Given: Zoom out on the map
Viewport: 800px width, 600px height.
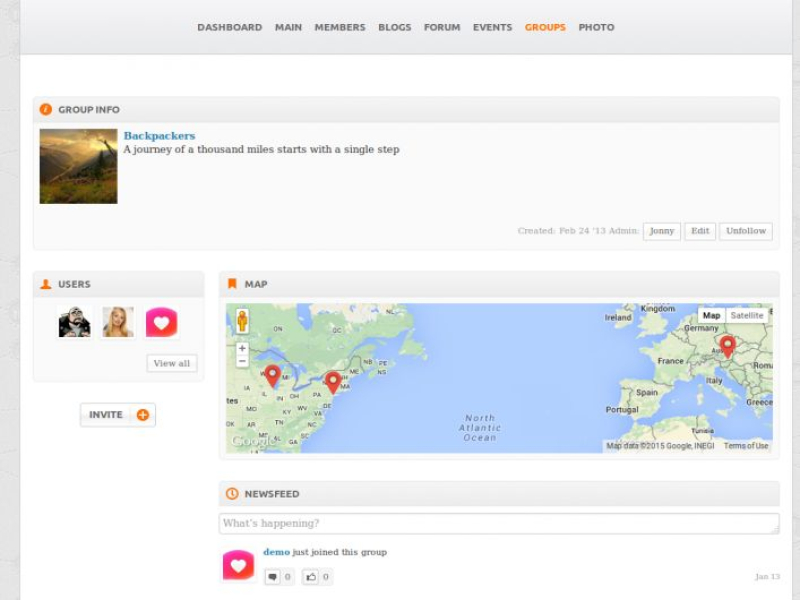Looking at the screenshot, I should [x=242, y=362].
